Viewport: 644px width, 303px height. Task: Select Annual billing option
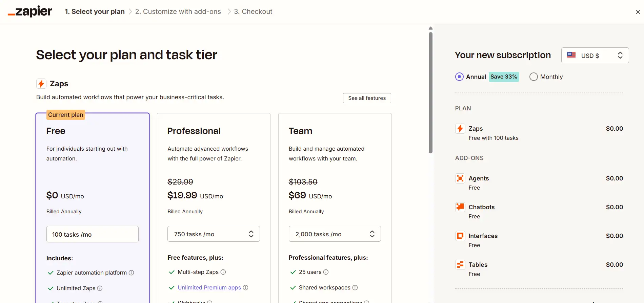coord(459,77)
